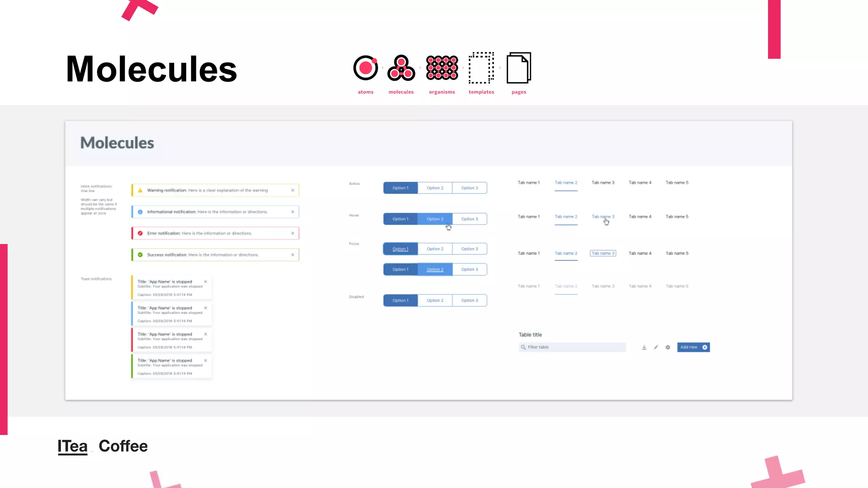The height and width of the screenshot is (488, 868).
Task: Click the gear settings icon in table toolbar
Action: 668,347
